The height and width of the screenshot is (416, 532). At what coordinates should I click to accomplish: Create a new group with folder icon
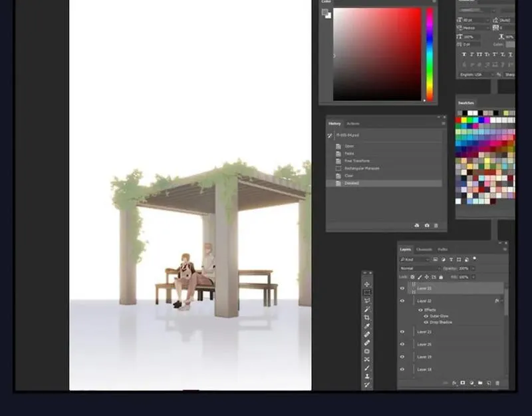click(x=480, y=383)
